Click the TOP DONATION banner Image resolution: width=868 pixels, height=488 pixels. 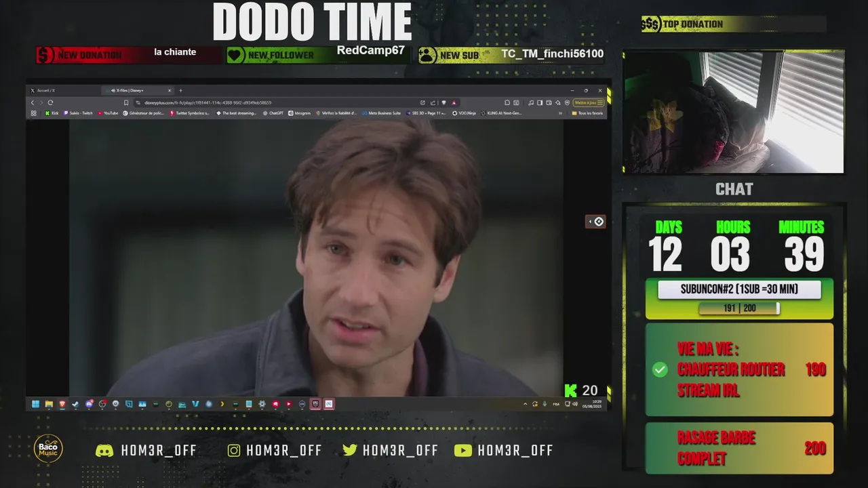pyautogui.click(x=734, y=24)
